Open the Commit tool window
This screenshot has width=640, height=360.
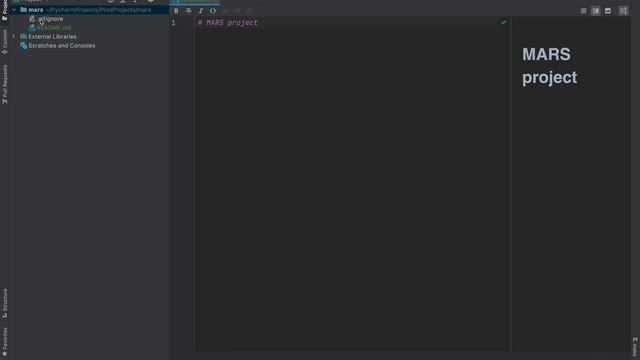[x=5, y=42]
